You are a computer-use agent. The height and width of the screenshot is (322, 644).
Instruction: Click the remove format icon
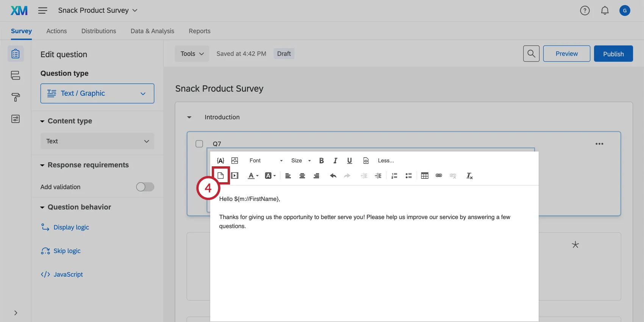click(x=469, y=176)
